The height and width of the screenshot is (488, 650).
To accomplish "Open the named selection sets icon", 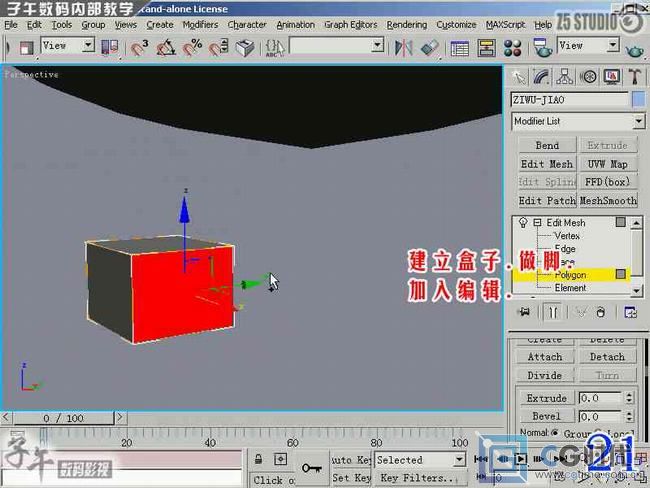I will (275, 48).
